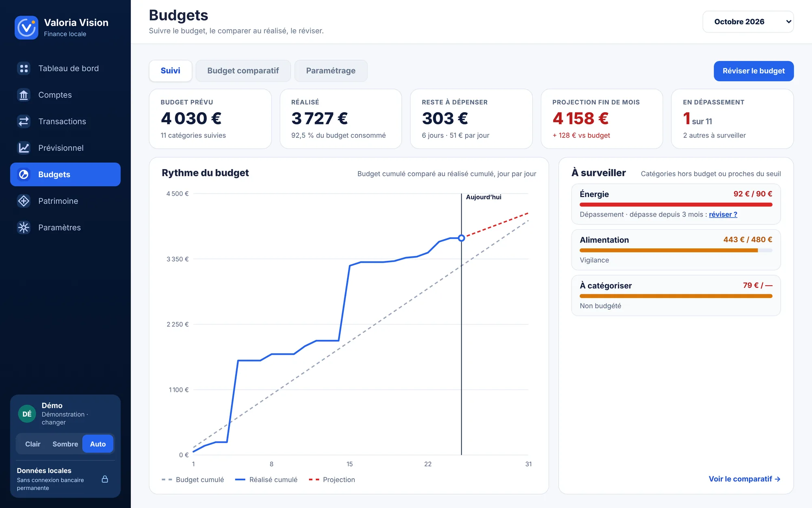Click the padlock icon by Données locales
The width and height of the screenshot is (812, 508).
(105, 479)
